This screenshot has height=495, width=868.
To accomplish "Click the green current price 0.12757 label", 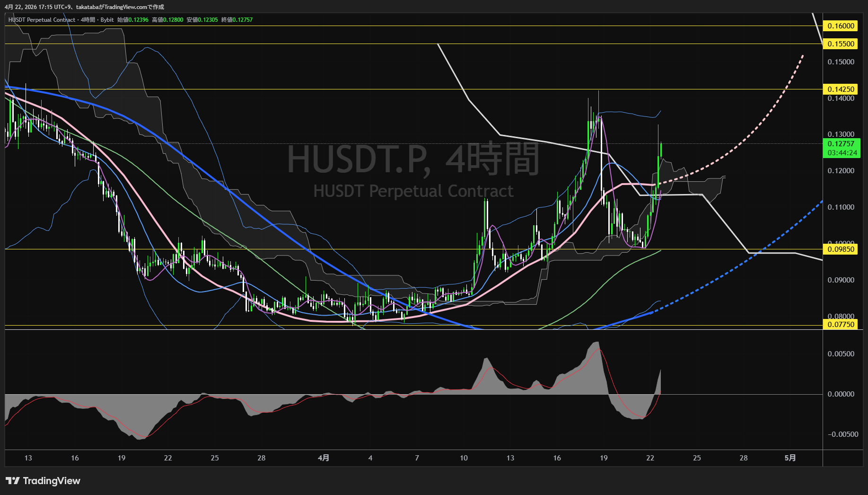I will pos(841,144).
